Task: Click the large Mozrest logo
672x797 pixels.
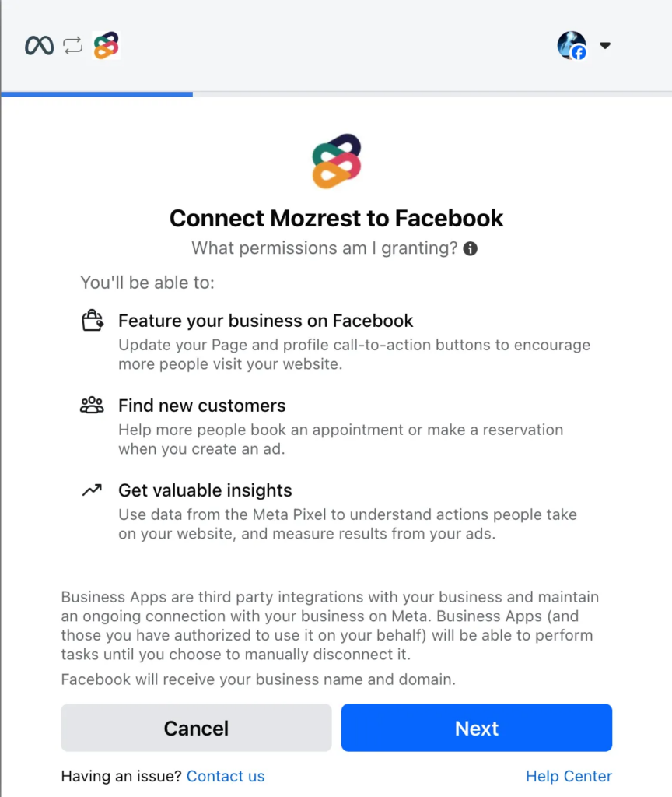Action: point(336,161)
